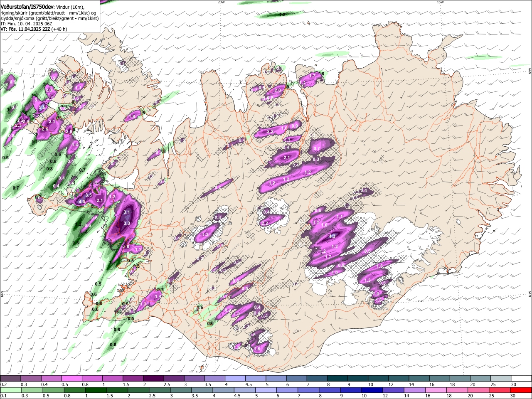Select the bottom legend swatch between 0.1 and 0.3
The height and width of the screenshot is (399, 532).
tap(10, 390)
